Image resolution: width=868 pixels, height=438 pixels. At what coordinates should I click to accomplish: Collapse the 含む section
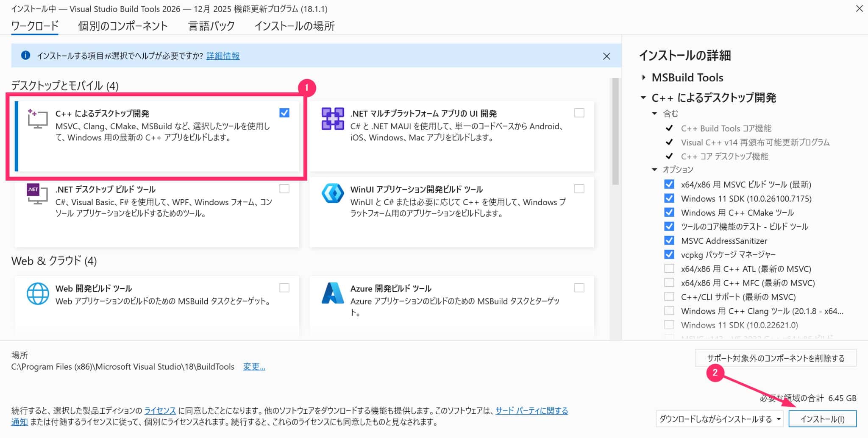(x=654, y=113)
